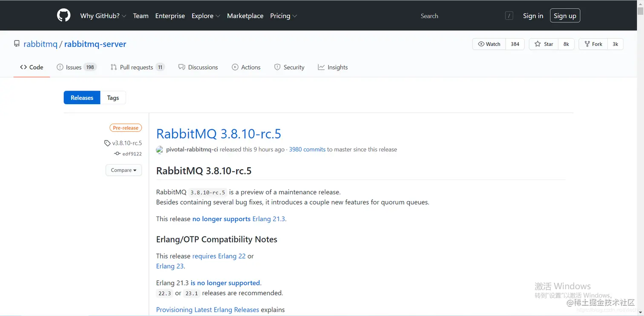The height and width of the screenshot is (316, 644).
Task: Click the Security shield icon
Action: coord(277,67)
